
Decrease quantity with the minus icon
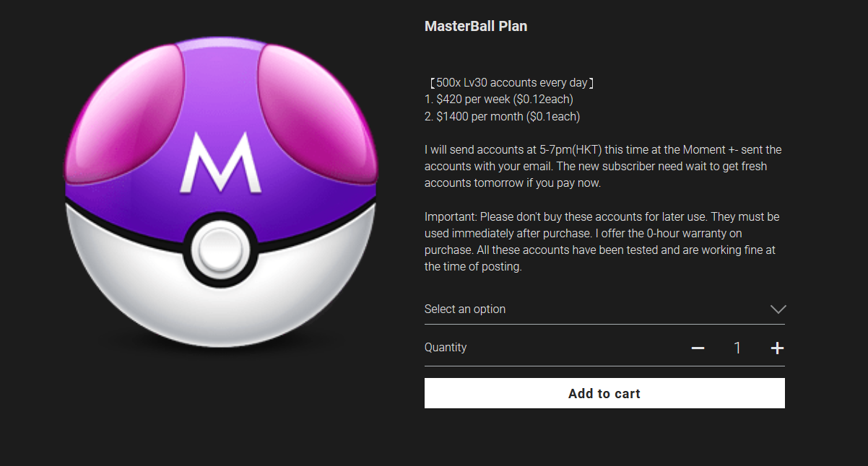point(698,348)
